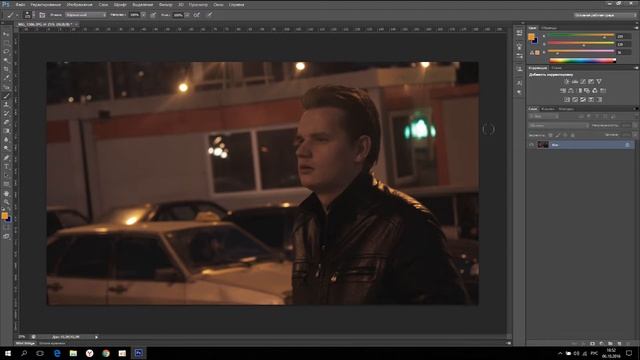Screen dimensions: 640x360
Task: Set the foreground color in Color panel
Action: point(531,37)
